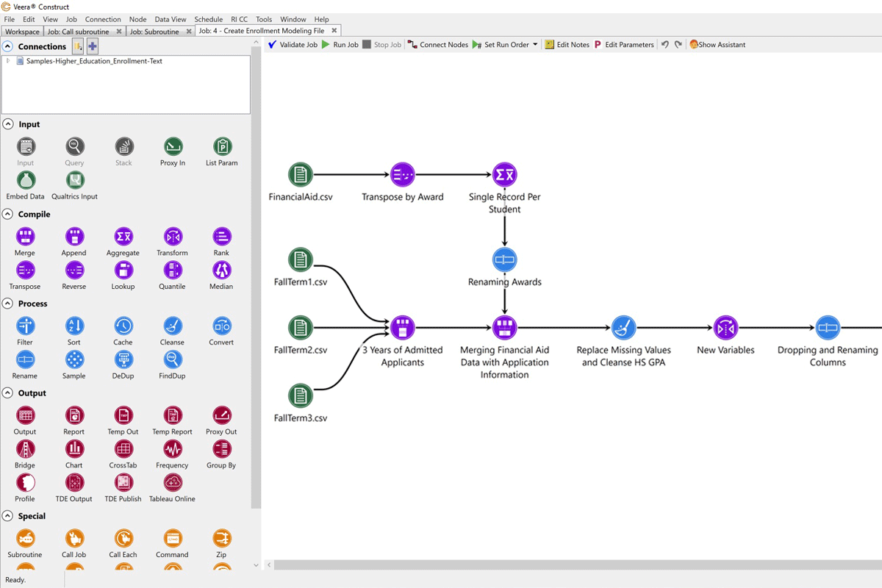Click Edit Parameters in the toolbar
Image resolution: width=882 pixels, height=588 pixels.
click(624, 45)
